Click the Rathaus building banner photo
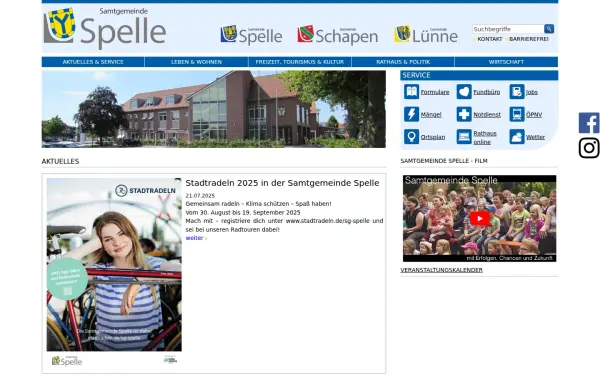 point(214,109)
